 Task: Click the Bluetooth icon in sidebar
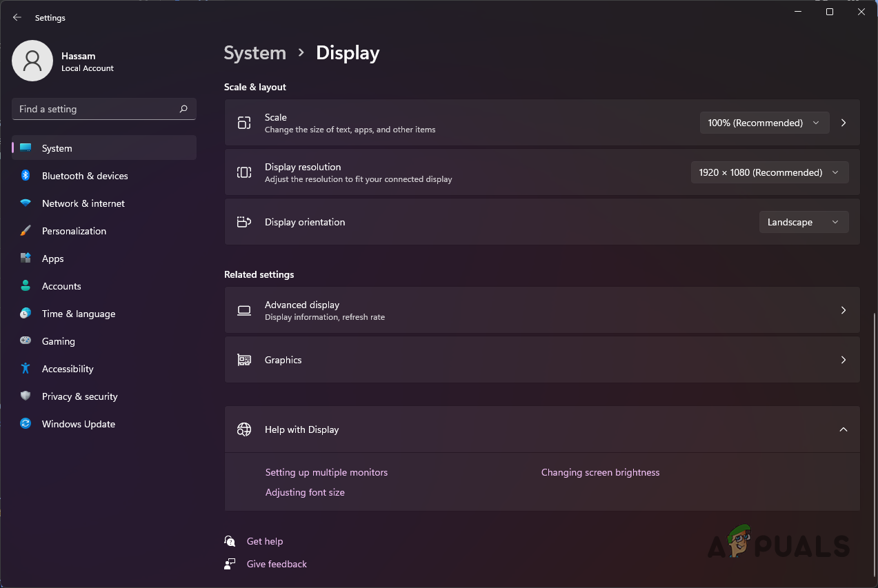pos(26,176)
